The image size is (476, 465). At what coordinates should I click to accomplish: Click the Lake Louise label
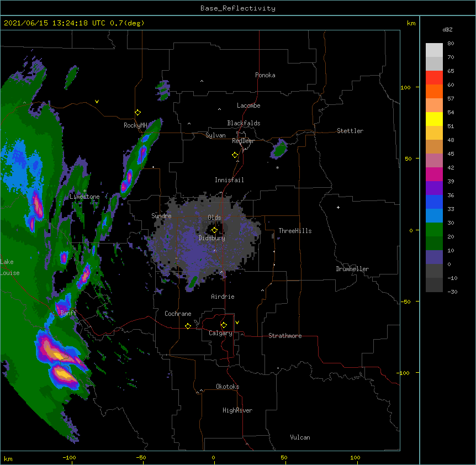click(x=9, y=267)
